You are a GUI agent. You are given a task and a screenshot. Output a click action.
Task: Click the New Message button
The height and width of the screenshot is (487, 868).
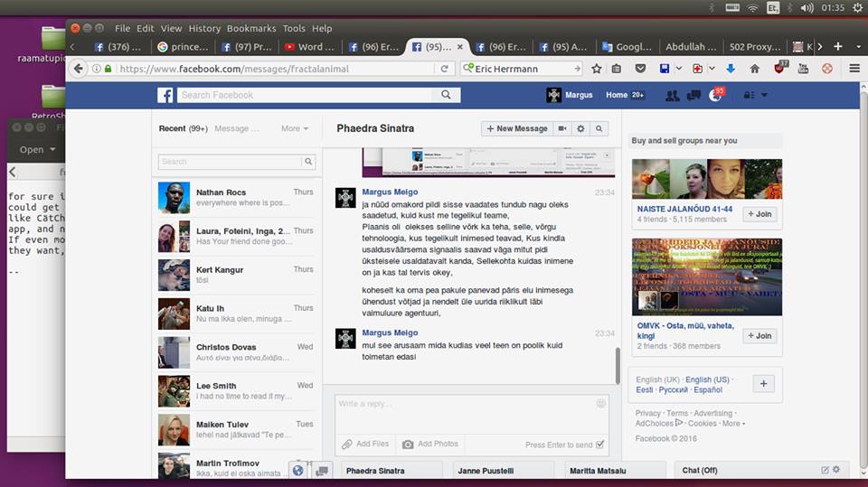pyautogui.click(x=517, y=128)
